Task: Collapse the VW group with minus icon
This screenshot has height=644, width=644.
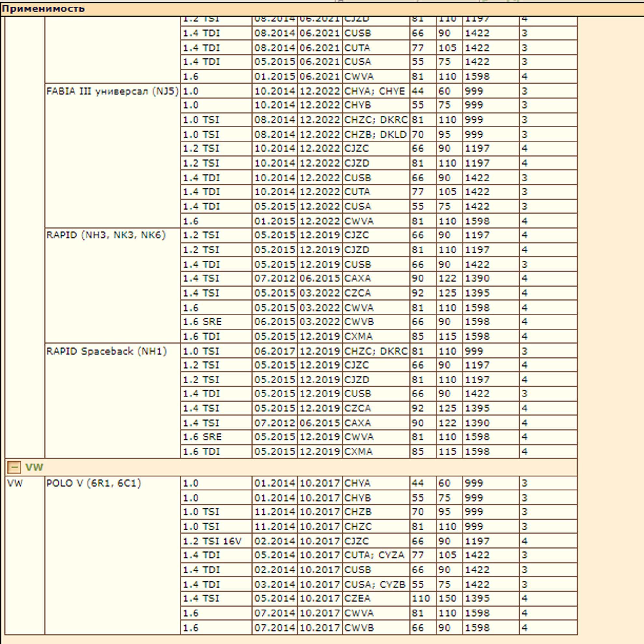Action: click(14, 467)
